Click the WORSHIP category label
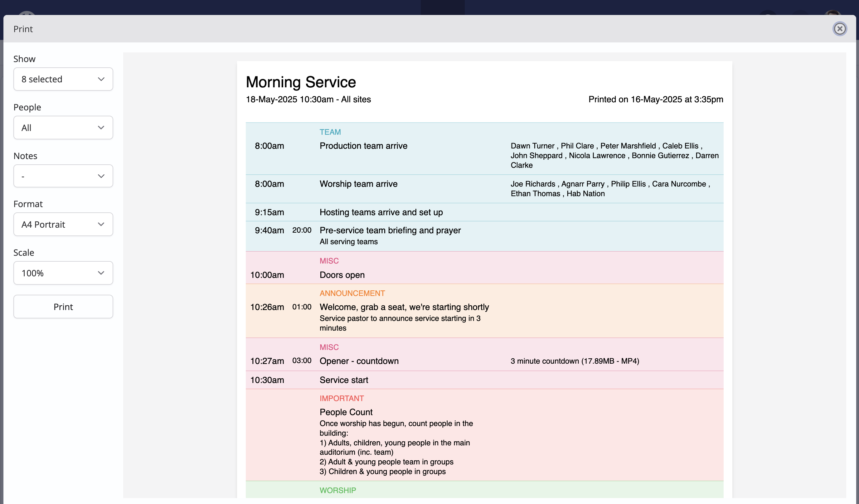The image size is (859, 504). point(337,491)
